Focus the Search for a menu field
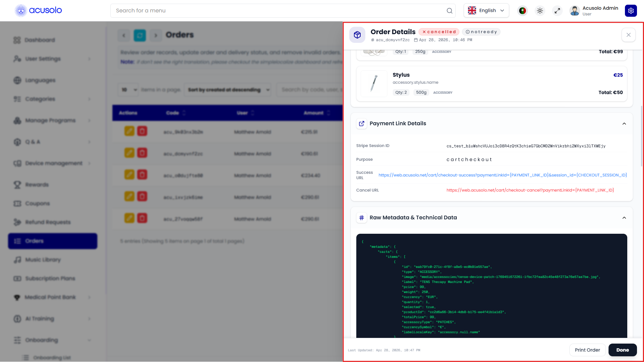 283,11
